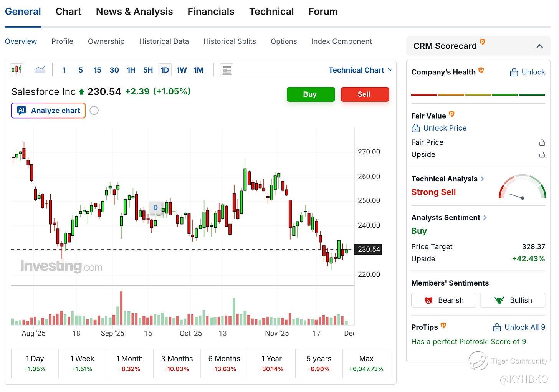
Task: Click the 230.54 current price label on axis
Action: [369, 250]
